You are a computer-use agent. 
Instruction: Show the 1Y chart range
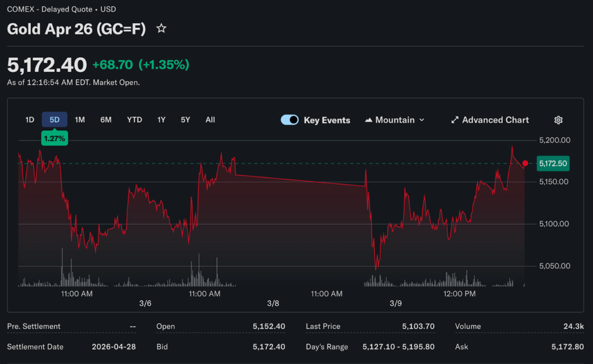[x=162, y=120]
